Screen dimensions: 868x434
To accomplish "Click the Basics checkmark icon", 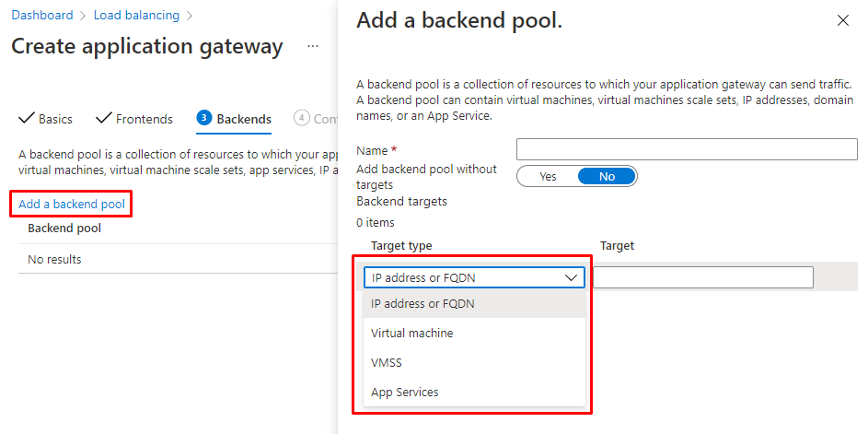I will [x=27, y=119].
